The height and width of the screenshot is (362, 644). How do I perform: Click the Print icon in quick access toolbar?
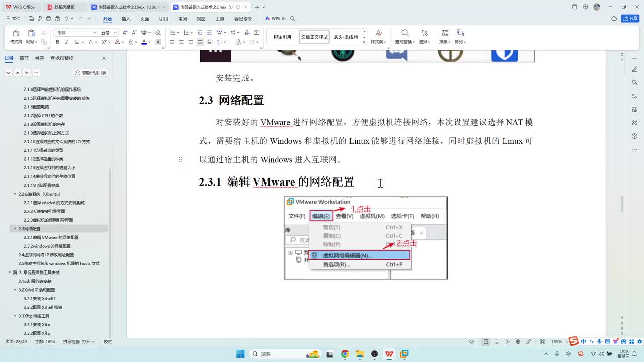[49, 19]
